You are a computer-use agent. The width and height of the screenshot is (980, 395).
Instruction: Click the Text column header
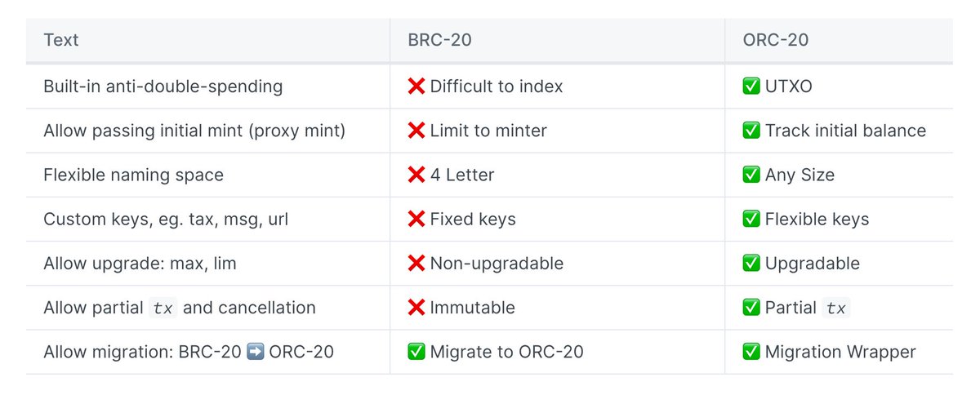point(61,40)
